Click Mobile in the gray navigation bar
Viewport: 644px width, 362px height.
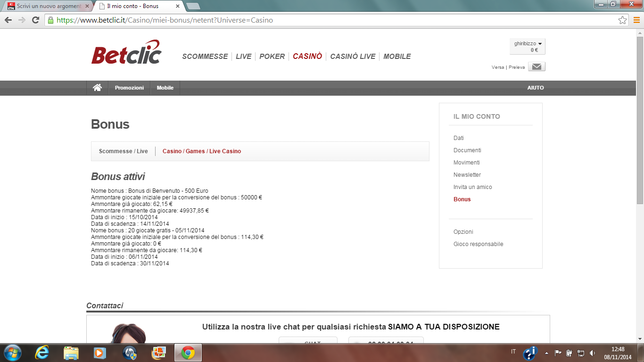pos(165,88)
